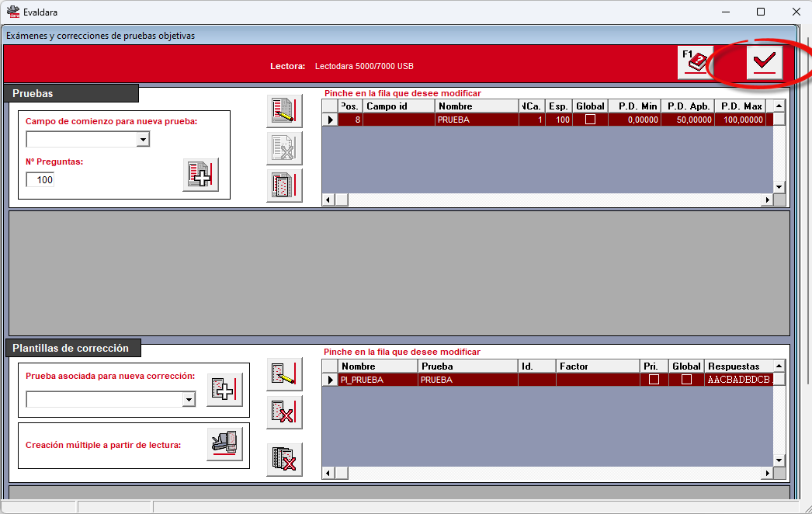Add new test with plus icon
The image size is (812, 514).
pyautogui.click(x=200, y=175)
